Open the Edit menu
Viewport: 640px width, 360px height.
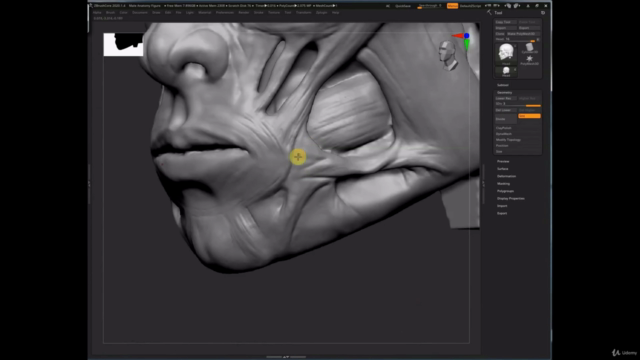tap(168, 13)
